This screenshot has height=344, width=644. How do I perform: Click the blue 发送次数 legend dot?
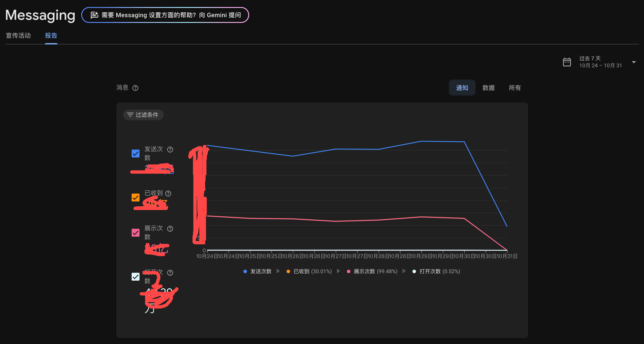click(245, 271)
